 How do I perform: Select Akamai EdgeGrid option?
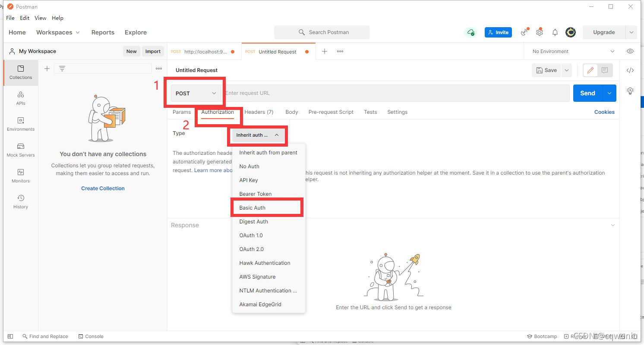pyautogui.click(x=268, y=304)
